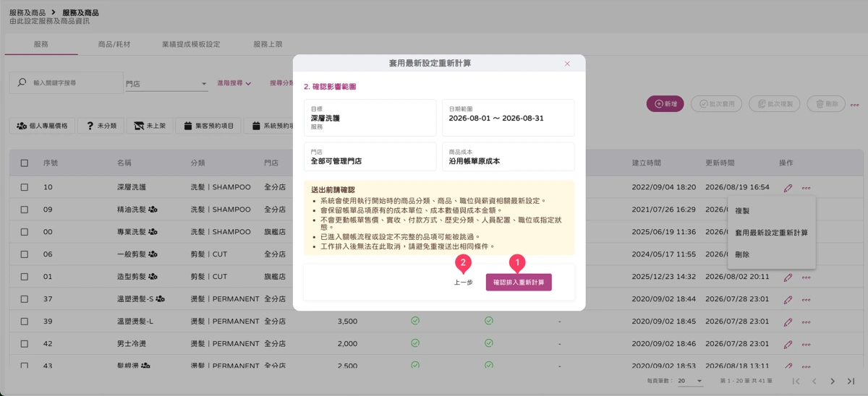Click 上一步 to go back
The image size is (868, 396).
(x=464, y=283)
